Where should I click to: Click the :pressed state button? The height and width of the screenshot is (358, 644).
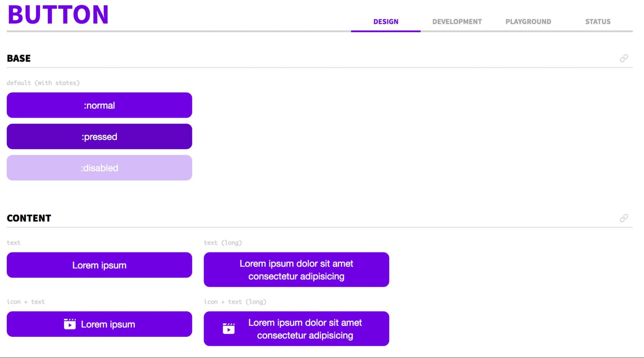click(x=99, y=137)
